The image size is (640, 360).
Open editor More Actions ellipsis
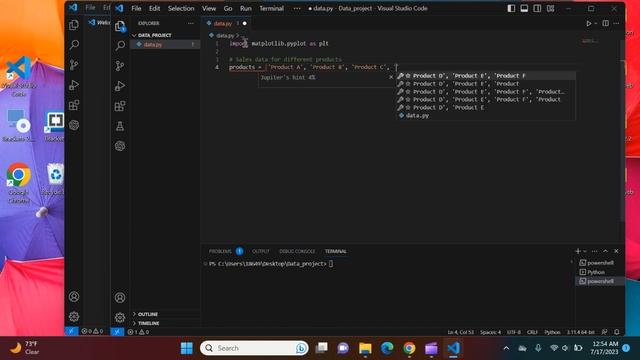tap(616, 24)
